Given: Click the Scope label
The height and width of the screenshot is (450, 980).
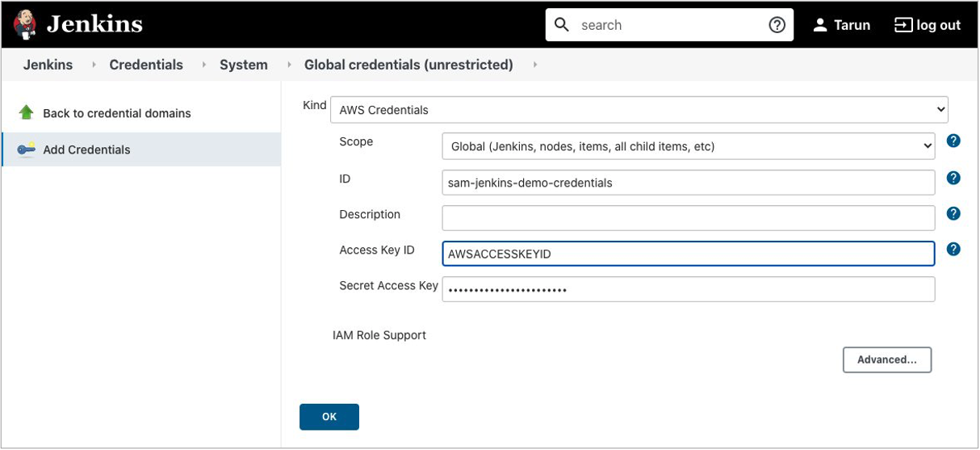Looking at the screenshot, I should (x=356, y=141).
